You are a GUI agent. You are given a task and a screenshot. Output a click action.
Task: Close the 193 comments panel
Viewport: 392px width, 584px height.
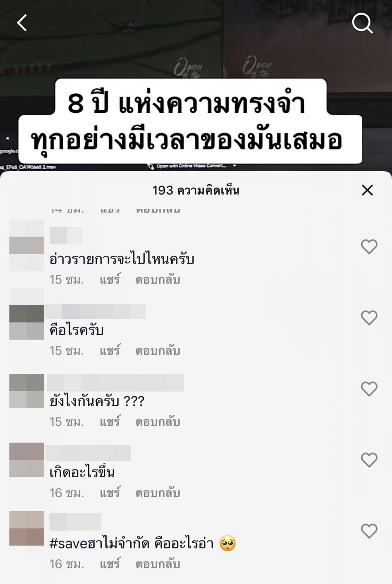click(x=367, y=190)
